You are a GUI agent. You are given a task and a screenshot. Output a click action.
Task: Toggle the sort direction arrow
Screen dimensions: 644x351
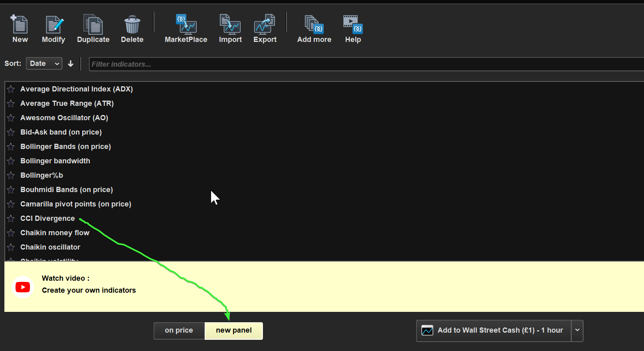click(71, 63)
